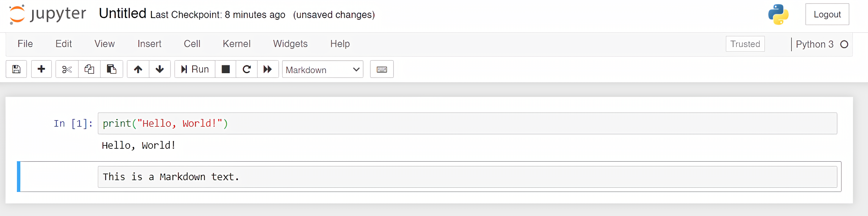Rename the notebook by clicking Untitled
Image resolution: width=868 pixels, height=216 pixels.
[122, 13]
